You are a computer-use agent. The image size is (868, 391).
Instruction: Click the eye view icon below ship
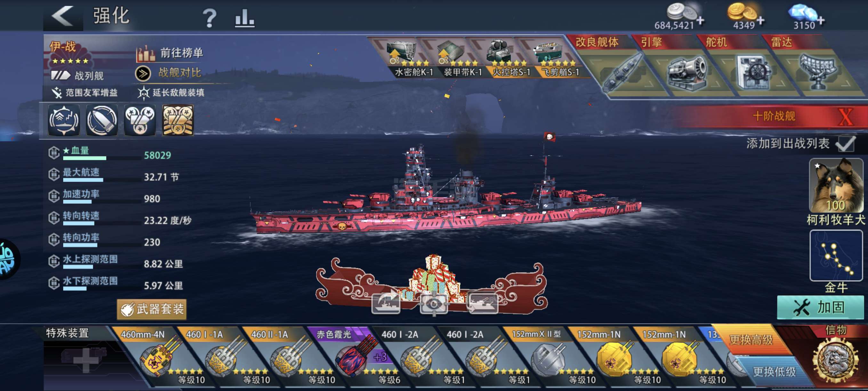(434, 304)
